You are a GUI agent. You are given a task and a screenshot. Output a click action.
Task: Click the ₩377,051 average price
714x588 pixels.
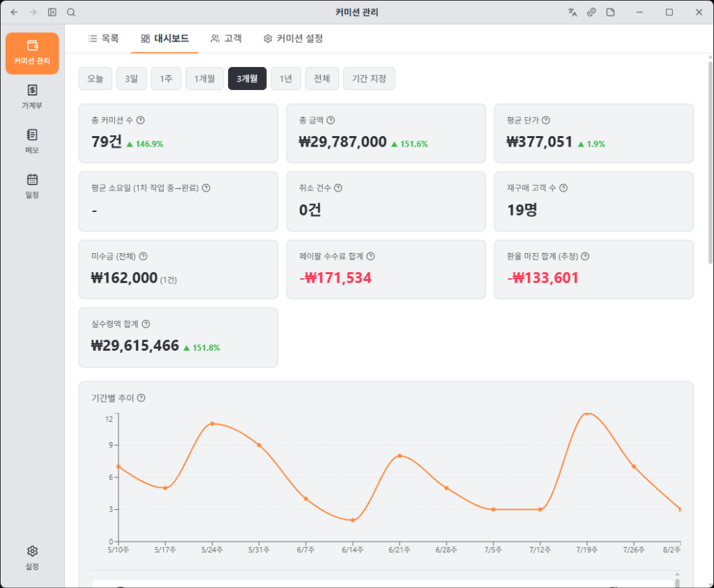point(540,142)
